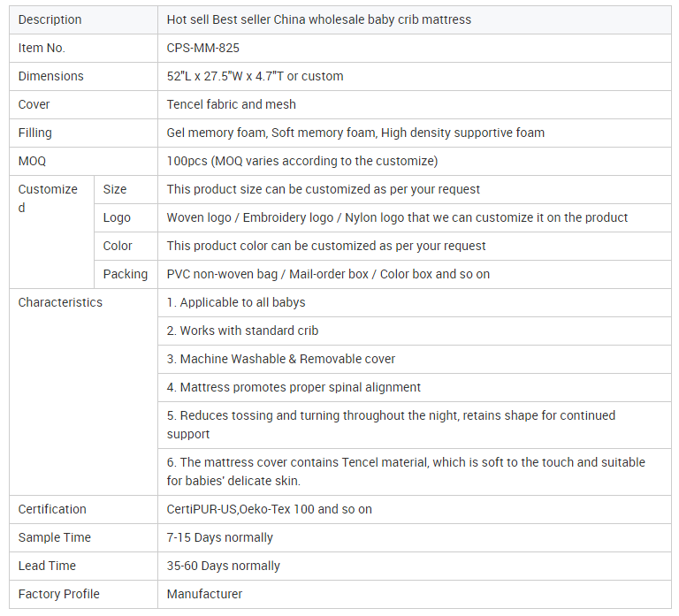Click the Woven logo customization text
This screenshot has height=616, width=679.
tap(397, 217)
